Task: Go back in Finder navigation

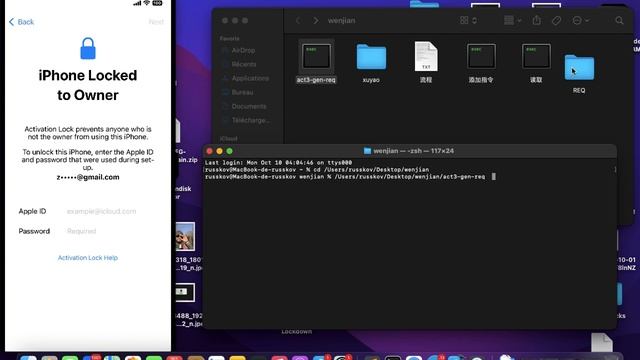Action: coord(298,20)
